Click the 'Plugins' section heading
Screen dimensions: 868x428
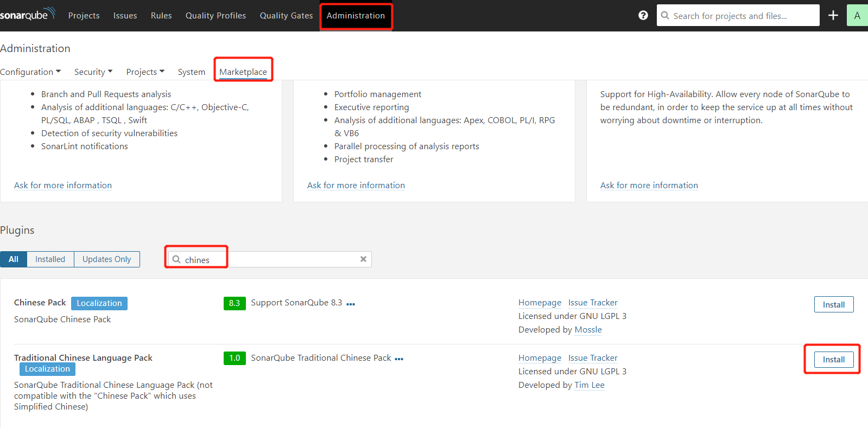coord(17,231)
